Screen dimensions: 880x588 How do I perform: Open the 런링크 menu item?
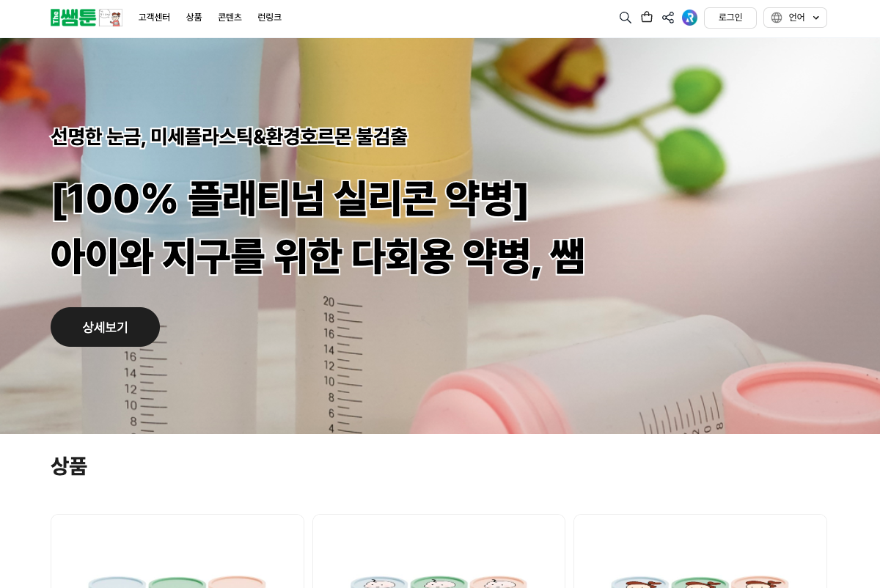click(x=269, y=18)
